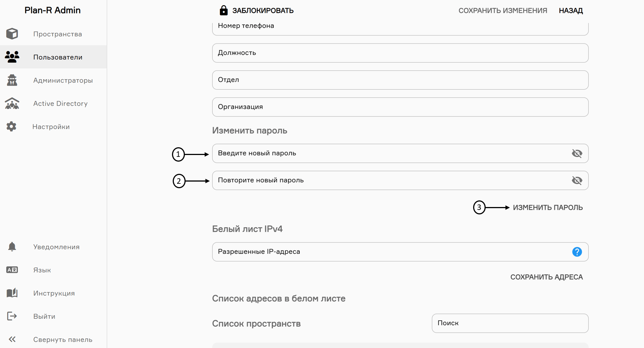Viewport: 644px width, 348px height.
Task: Click СОХРАНИТЬ ИЗМЕНЕНИЯ at the top
Action: (503, 11)
